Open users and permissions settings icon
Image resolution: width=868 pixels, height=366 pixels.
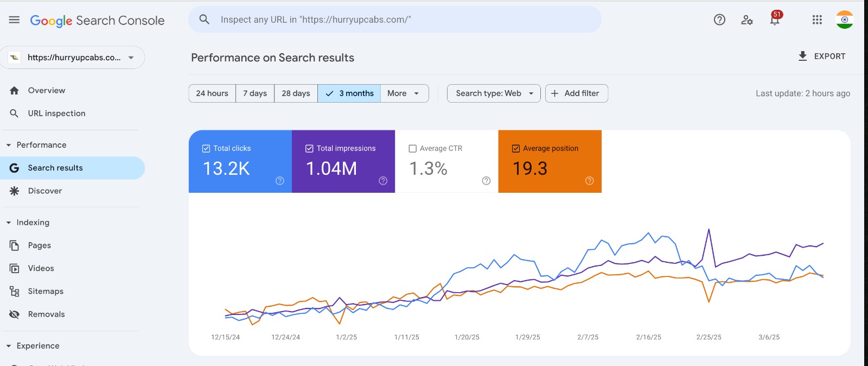click(747, 20)
